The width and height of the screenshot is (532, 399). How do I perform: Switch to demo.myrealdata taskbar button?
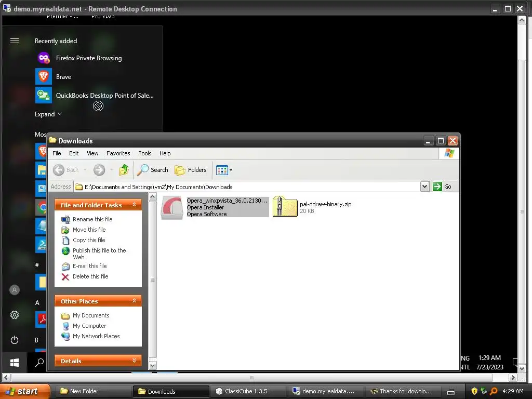pyautogui.click(x=325, y=391)
